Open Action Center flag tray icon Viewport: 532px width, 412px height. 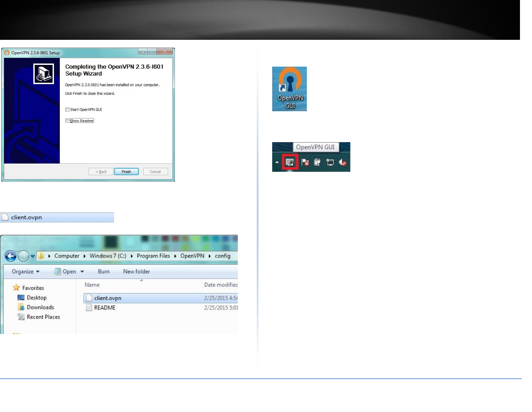[305, 162]
